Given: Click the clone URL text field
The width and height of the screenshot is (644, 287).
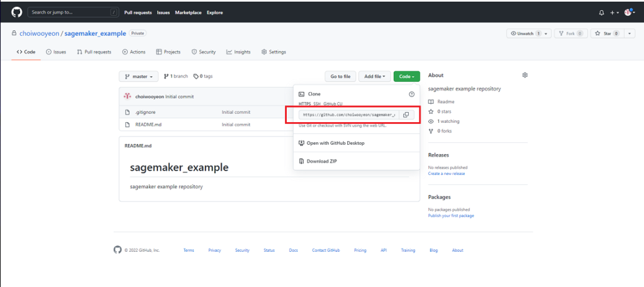Looking at the screenshot, I should click(x=348, y=115).
